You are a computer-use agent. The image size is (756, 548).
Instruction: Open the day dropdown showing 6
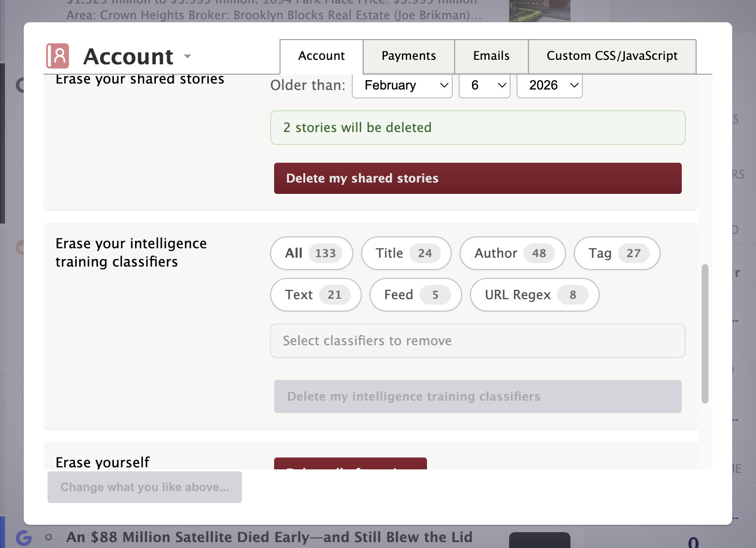[x=484, y=86]
